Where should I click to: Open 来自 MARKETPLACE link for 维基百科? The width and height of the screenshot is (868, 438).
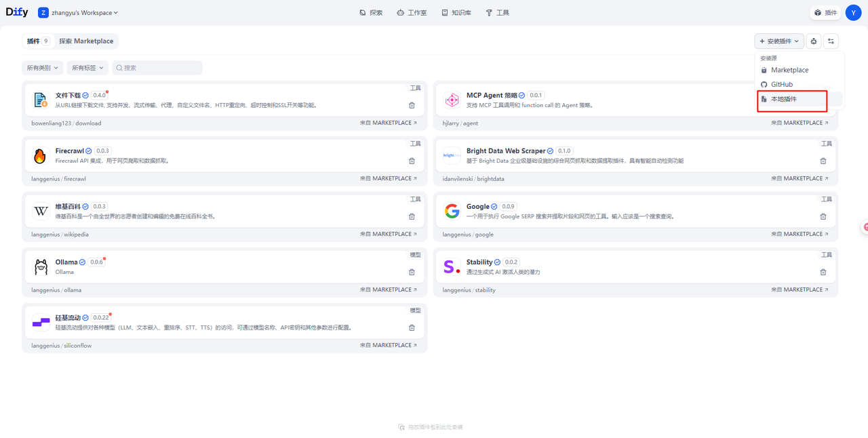389,234
